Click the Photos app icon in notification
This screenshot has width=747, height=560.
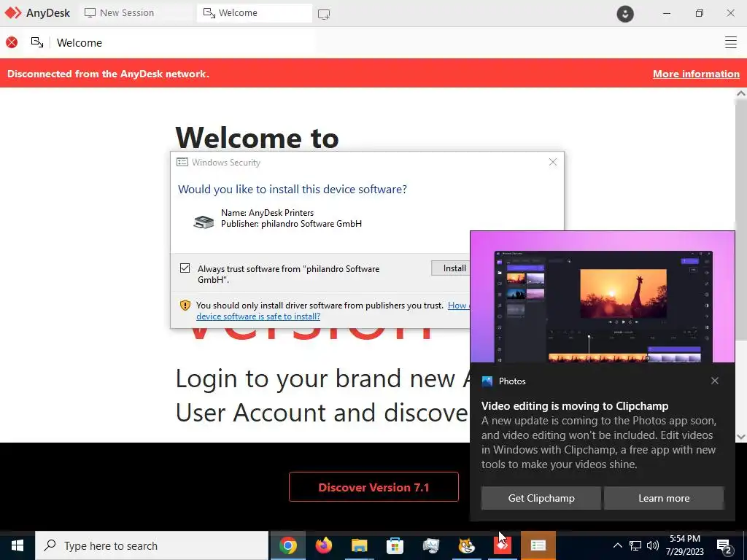(487, 381)
